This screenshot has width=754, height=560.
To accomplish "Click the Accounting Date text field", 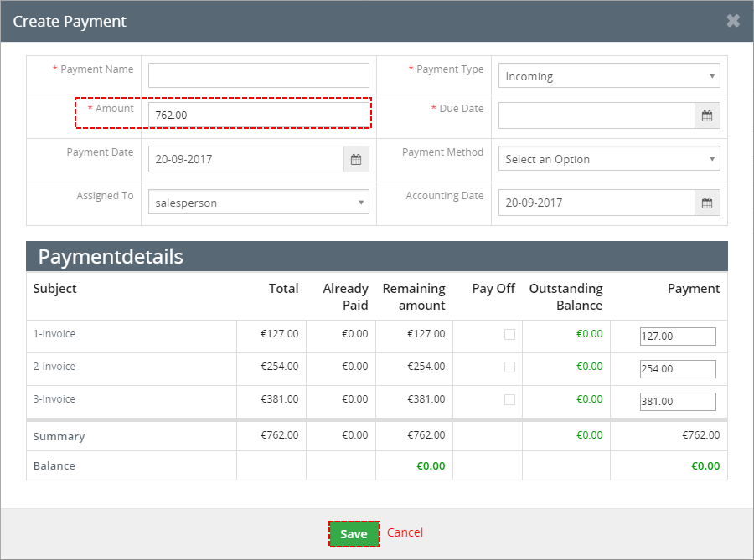I will pyautogui.click(x=596, y=203).
